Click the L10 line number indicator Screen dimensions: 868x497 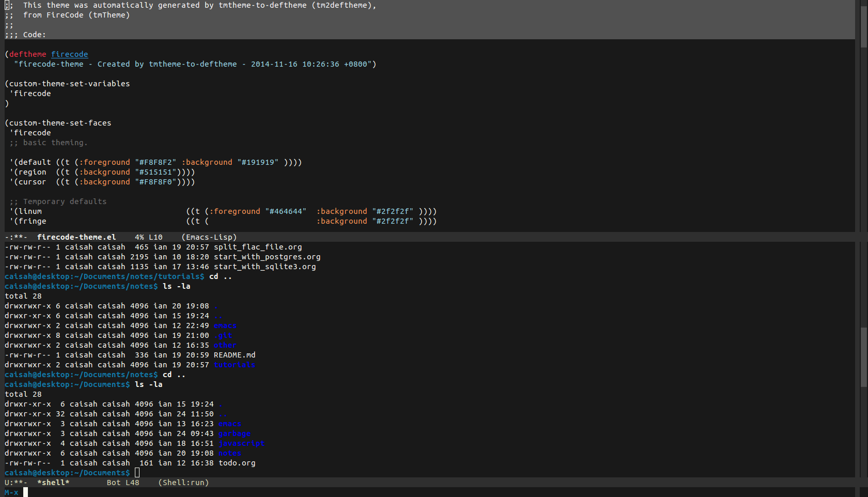pos(156,237)
